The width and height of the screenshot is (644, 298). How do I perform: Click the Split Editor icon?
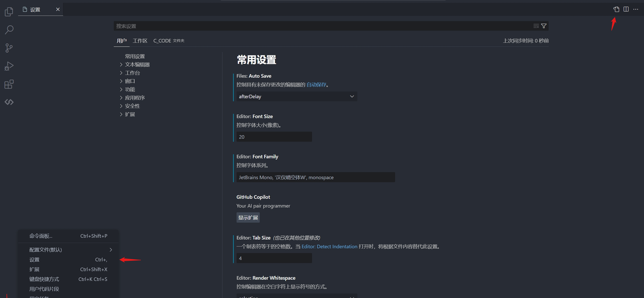point(626,10)
